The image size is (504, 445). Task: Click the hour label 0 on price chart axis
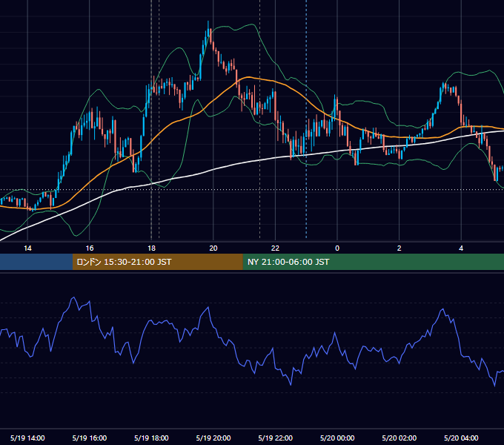click(x=337, y=248)
